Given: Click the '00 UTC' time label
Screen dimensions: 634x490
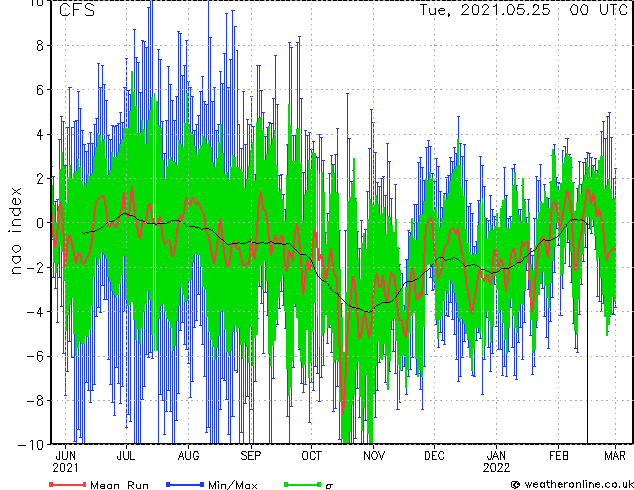Looking at the screenshot, I should point(598,10).
